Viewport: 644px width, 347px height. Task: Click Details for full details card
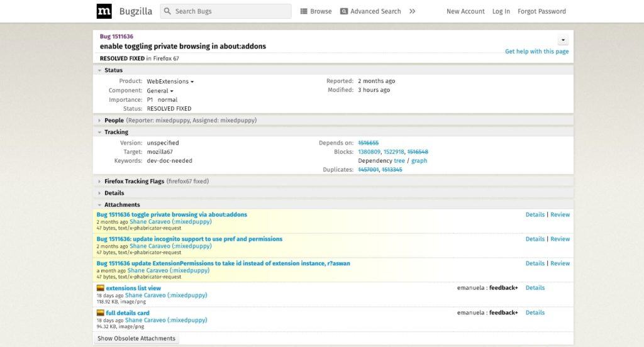pos(535,312)
